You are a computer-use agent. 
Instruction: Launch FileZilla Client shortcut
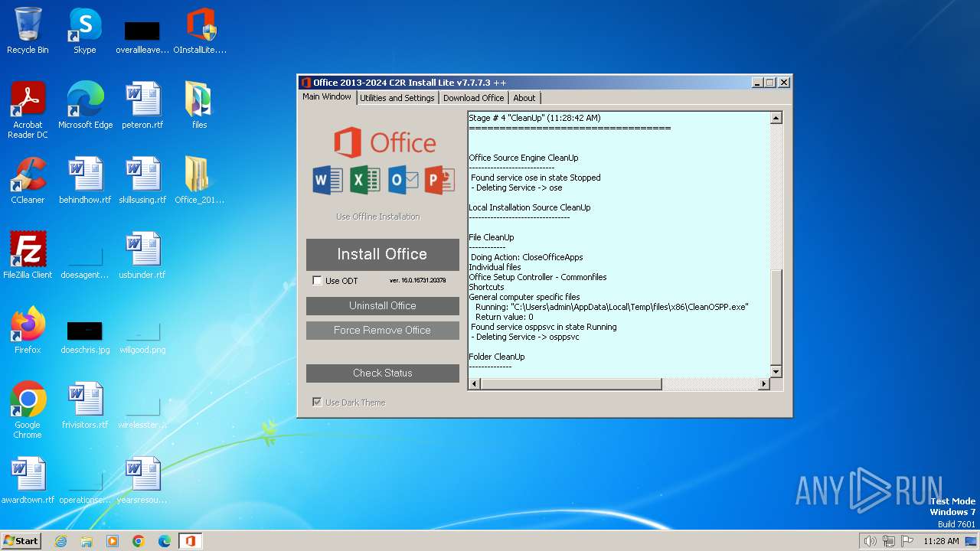pyautogui.click(x=28, y=255)
